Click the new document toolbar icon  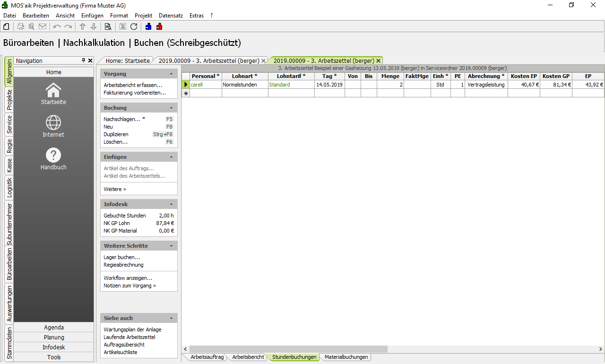[x=6, y=26]
